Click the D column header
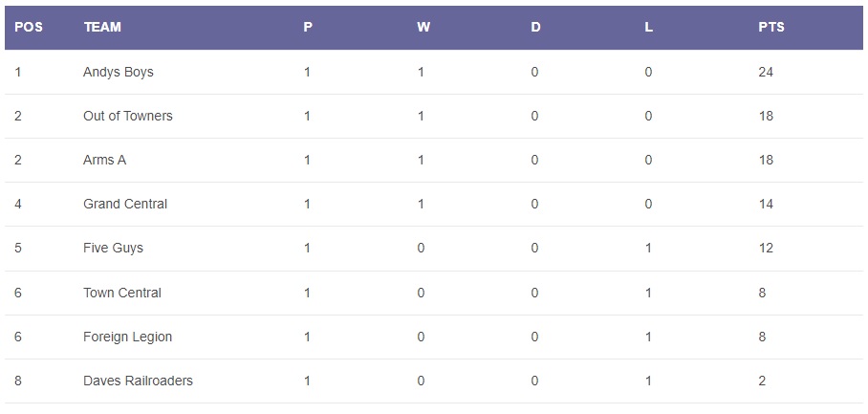This screenshot has height=414, width=868. [535, 27]
